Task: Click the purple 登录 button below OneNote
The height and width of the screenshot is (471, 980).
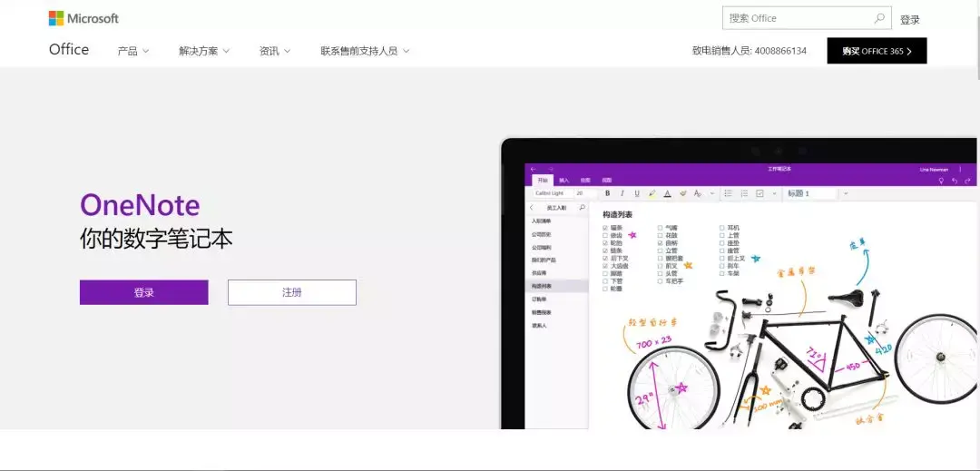Action: click(x=143, y=292)
